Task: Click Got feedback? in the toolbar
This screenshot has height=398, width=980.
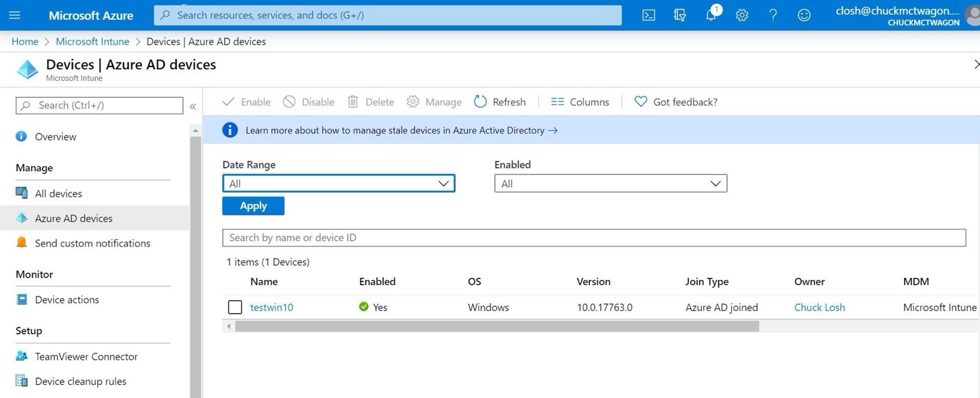Action: (x=676, y=102)
